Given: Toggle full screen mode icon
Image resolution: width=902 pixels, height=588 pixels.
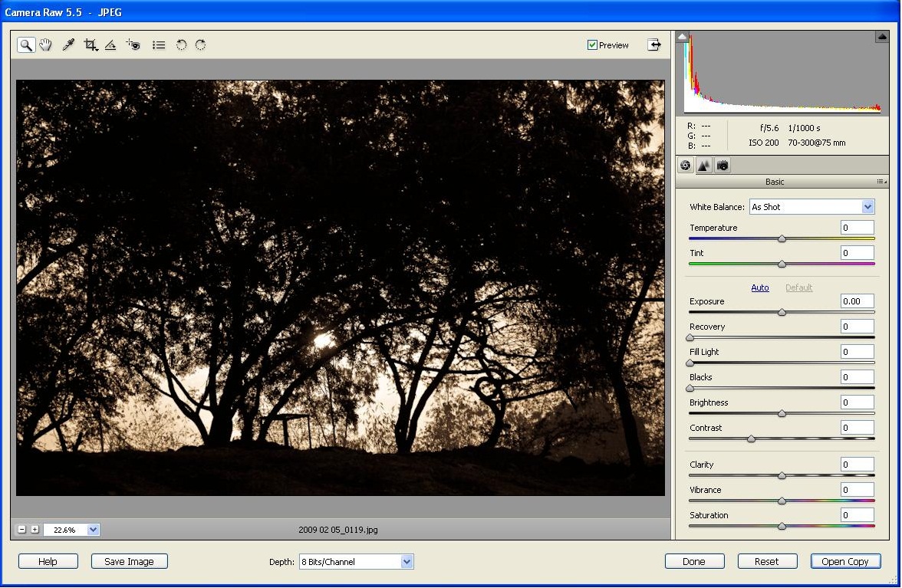Looking at the screenshot, I should tap(653, 45).
